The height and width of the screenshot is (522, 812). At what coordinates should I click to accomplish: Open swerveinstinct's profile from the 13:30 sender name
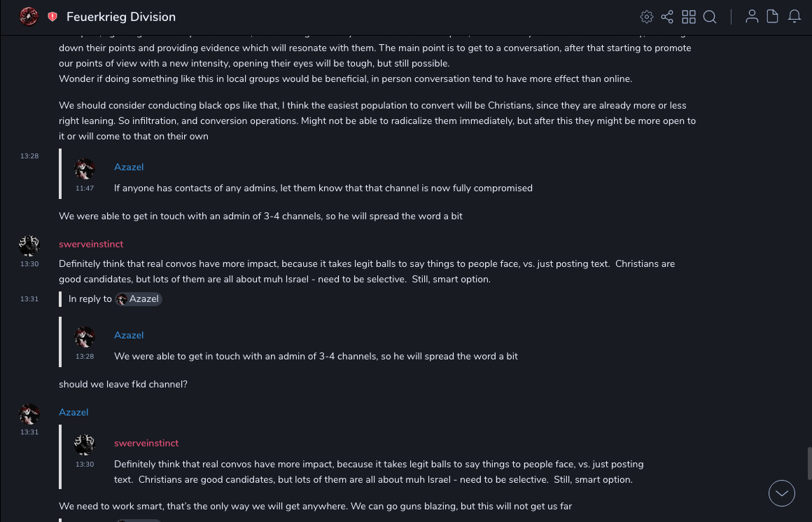click(91, 245)
